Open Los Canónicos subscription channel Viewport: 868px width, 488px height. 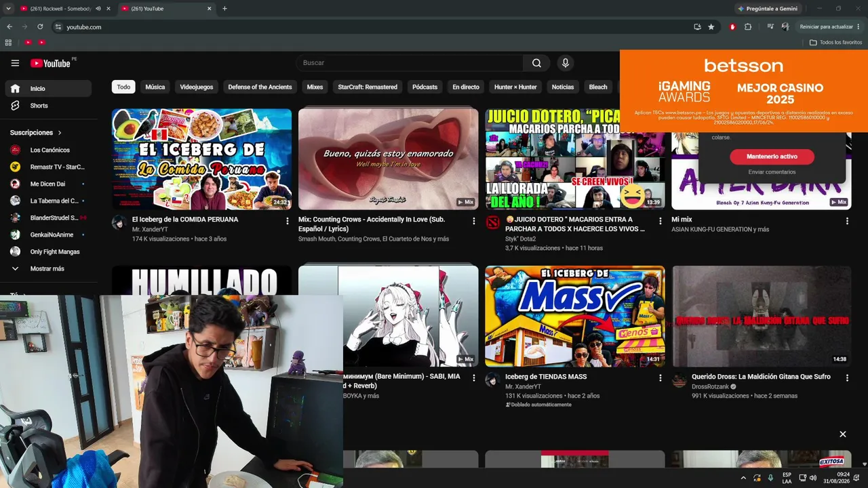[x=48, y=150]
